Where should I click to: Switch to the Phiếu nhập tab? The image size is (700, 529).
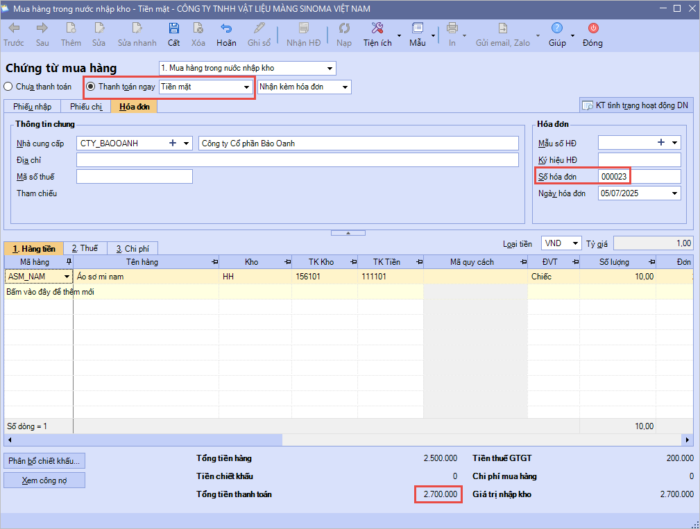[30, 106]
